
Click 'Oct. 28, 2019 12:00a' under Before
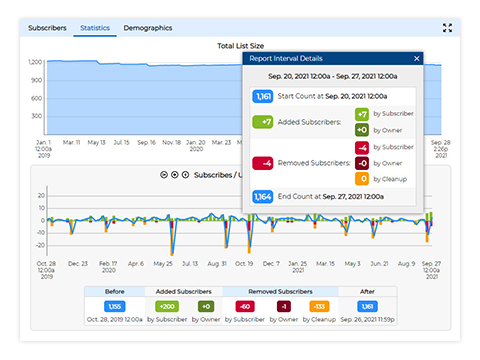(x=115, y=319)
